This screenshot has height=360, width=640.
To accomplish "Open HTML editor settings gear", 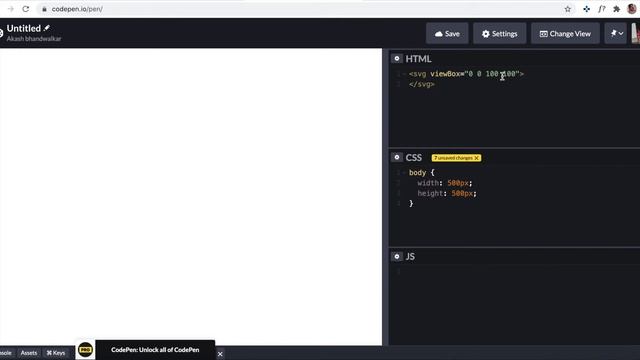I will coord(397,59).
